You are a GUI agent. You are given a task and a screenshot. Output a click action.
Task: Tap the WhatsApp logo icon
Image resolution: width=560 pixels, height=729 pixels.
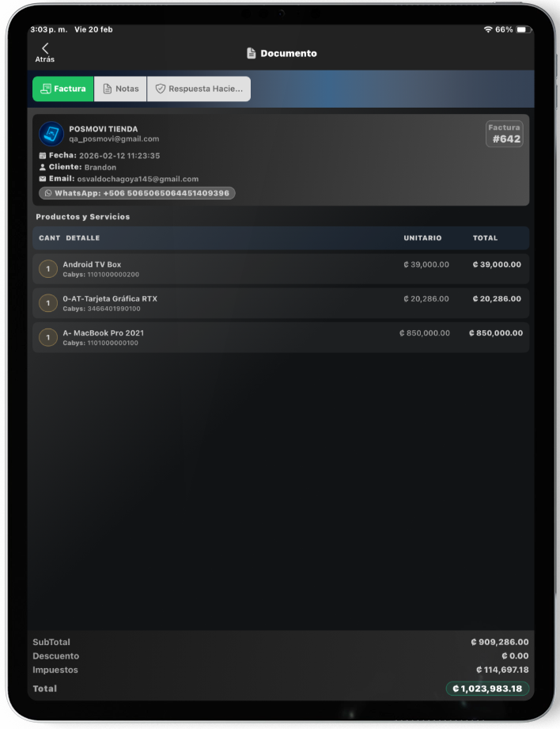(x=47, y=193)
